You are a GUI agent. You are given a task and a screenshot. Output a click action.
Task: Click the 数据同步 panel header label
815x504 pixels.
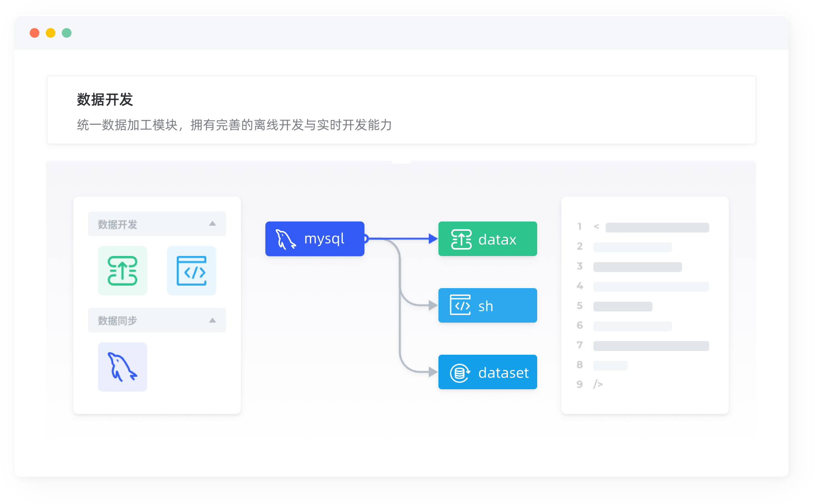click(x=118, y=321)
